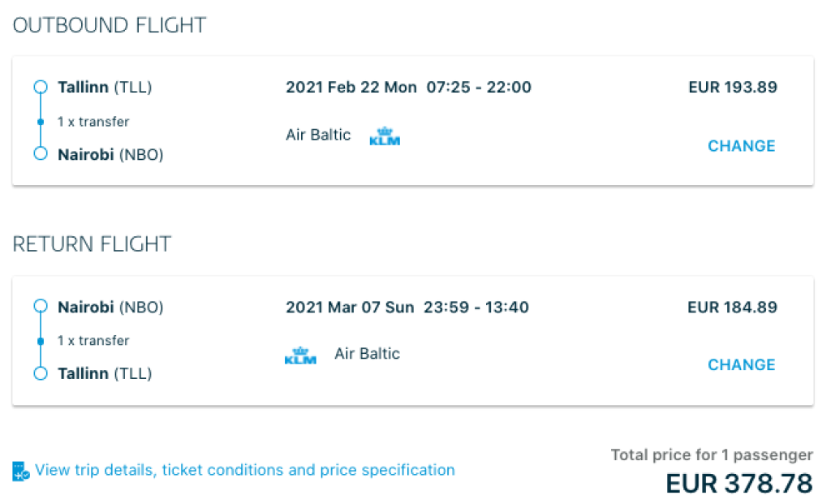Click the ticket icon beside View trip details
Viewport: 831px width, 504px height.
click(21, 471)
